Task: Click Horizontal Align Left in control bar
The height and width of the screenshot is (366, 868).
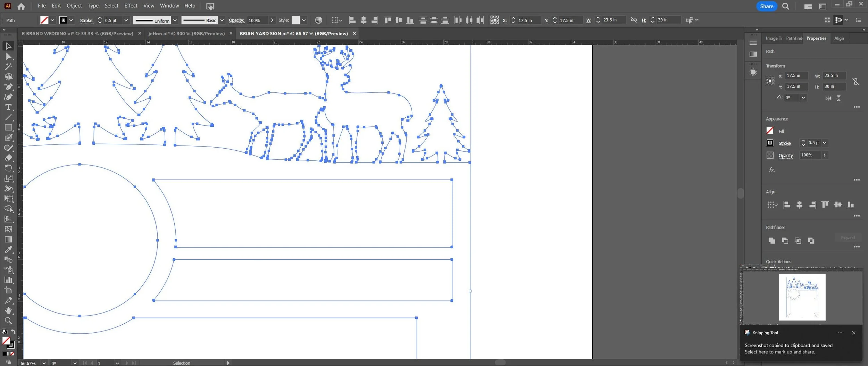Action: 352,20
